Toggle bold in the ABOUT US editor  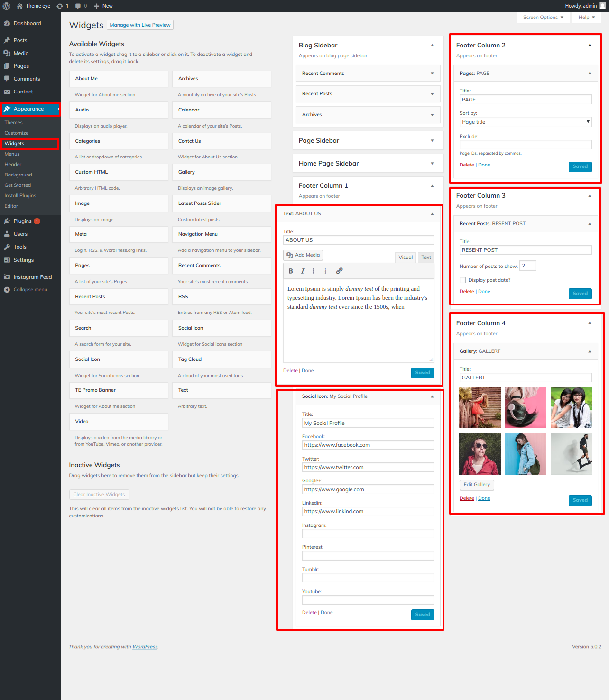pos(291,271)
